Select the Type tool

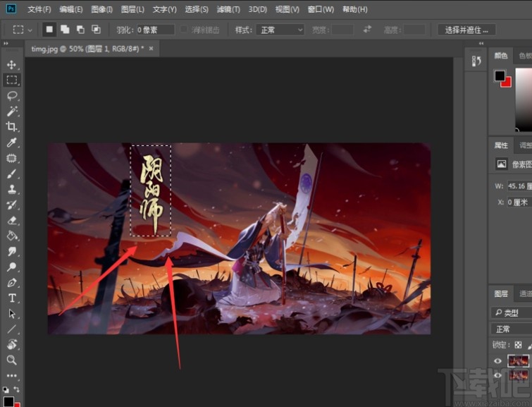coord(12,298)
